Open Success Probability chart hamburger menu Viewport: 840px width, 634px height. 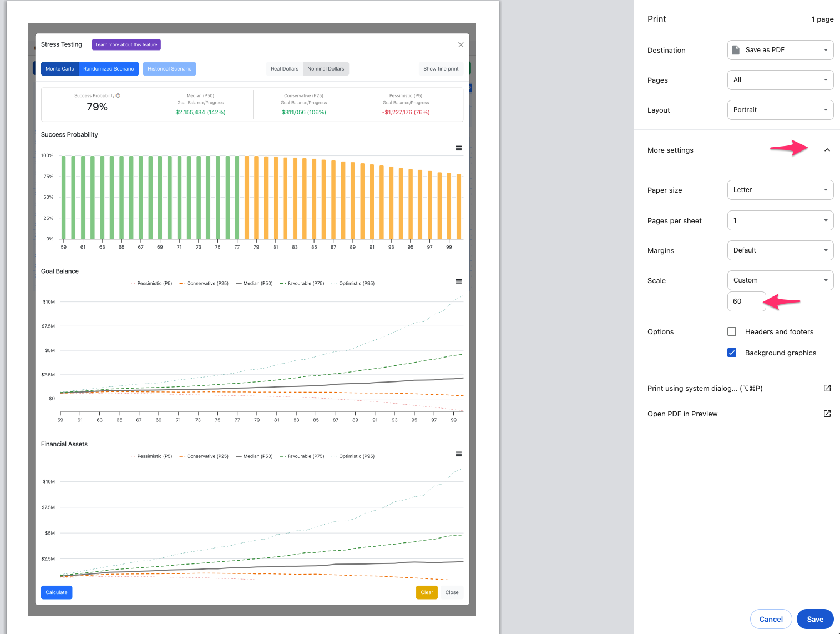pyautogui.click(x=459, y=148)
